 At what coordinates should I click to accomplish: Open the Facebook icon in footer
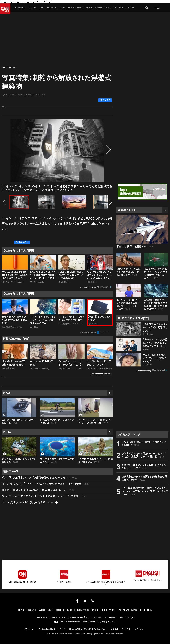(77, 601)
